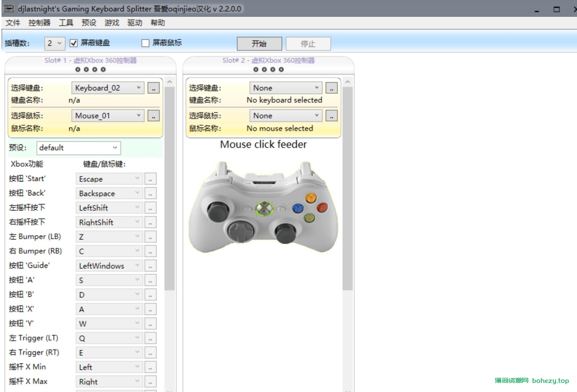
Task: Click the app icon in title bar
Action: tap(9, 8)
